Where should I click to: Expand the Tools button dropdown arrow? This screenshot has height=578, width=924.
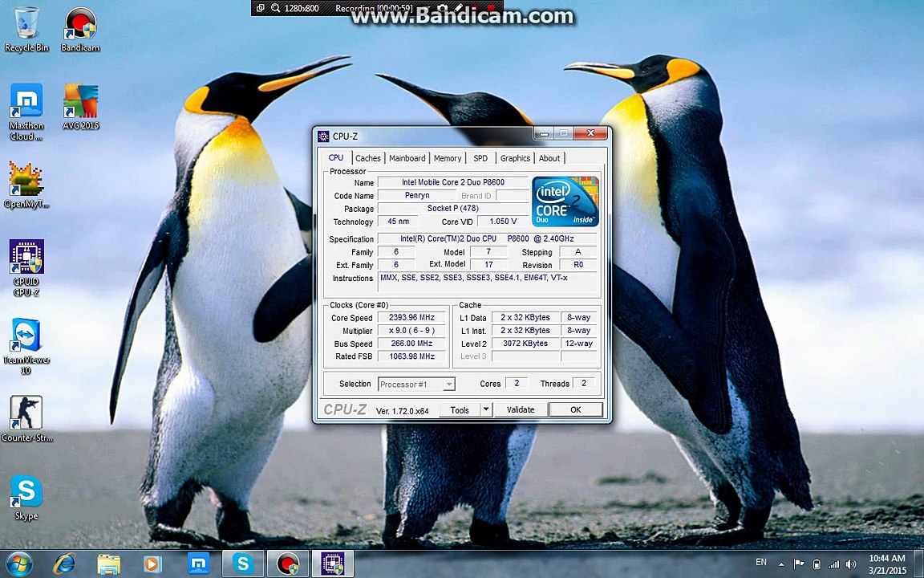click(x=485, y=409)
